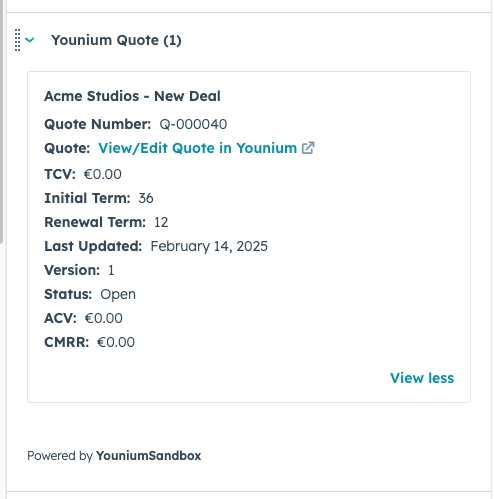This screenshot has width=494, height=499.
Task: Click the external link icon after Younium
Action: pyautogui.click(x=308, y=148)
